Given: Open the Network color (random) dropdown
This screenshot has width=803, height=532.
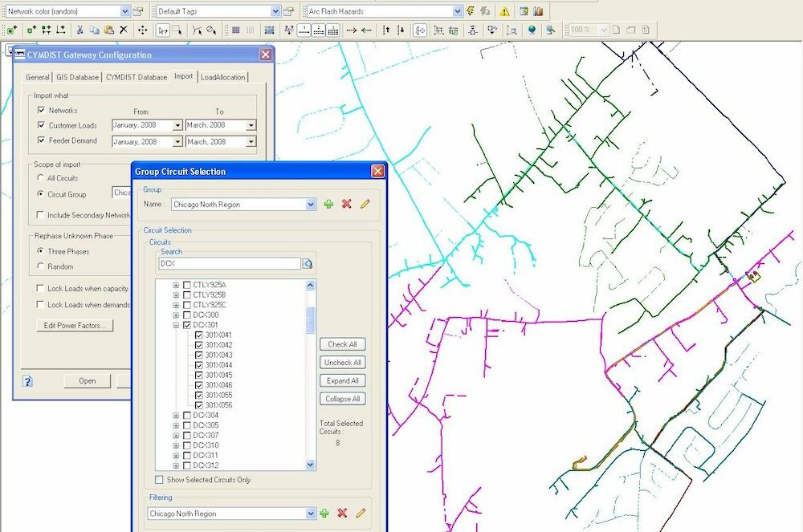Looking at the screenshot, I should click(125, 11).
